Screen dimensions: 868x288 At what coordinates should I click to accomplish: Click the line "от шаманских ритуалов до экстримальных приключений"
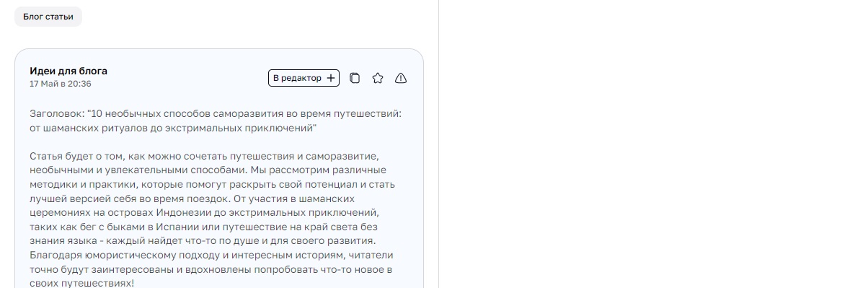[x=174, y=128]
